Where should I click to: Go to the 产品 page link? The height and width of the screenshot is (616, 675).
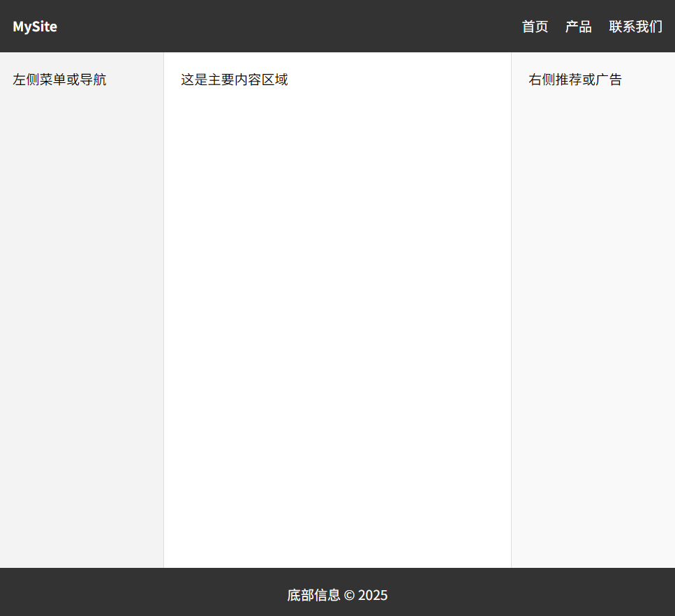[578, 27]
